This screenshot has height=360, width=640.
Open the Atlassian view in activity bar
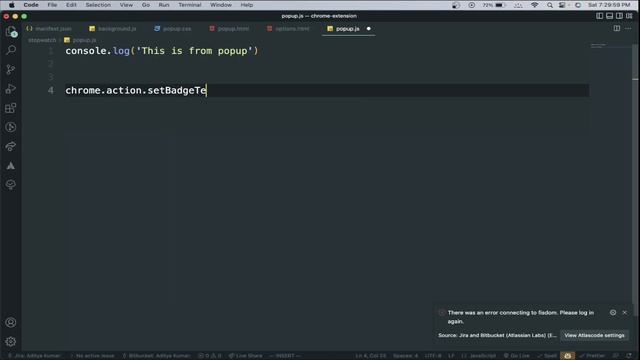tap(11, 165)
